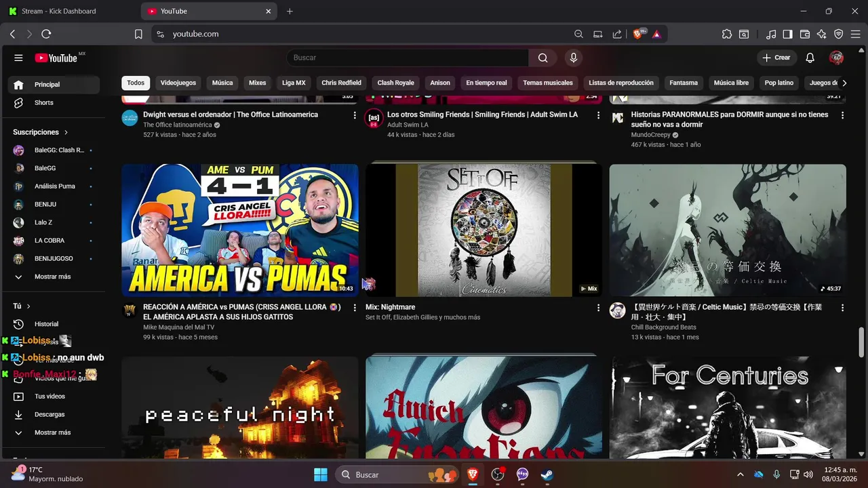Open Adult Swim LA channel avatar
This screenshot has height=488, width=868.
374,118
